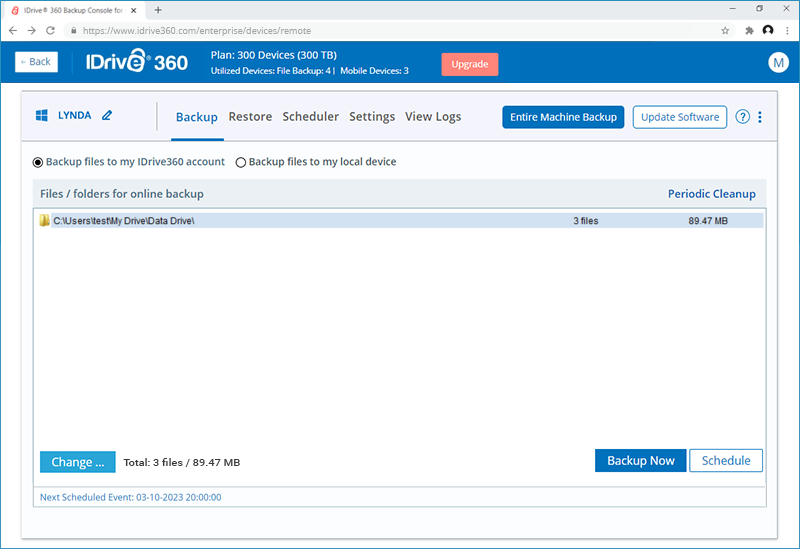Start Entire Machine Backup
This screenshot has height=549, width=800.
(563, 117)
